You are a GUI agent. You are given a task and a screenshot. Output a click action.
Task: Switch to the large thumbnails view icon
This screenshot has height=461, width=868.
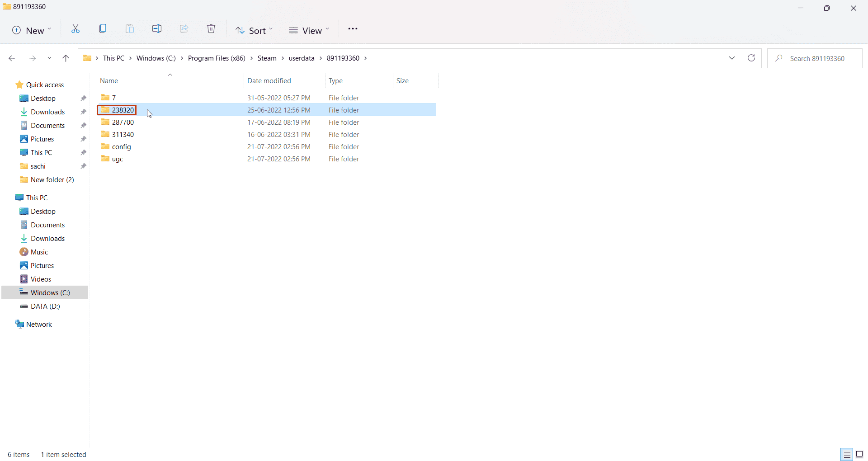(859, 455)
